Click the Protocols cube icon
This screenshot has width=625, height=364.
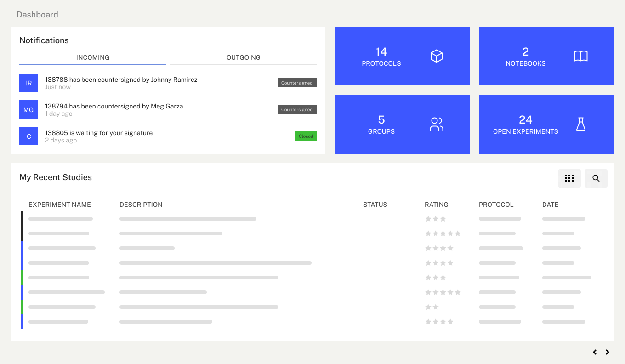click(x=436, y=56)
